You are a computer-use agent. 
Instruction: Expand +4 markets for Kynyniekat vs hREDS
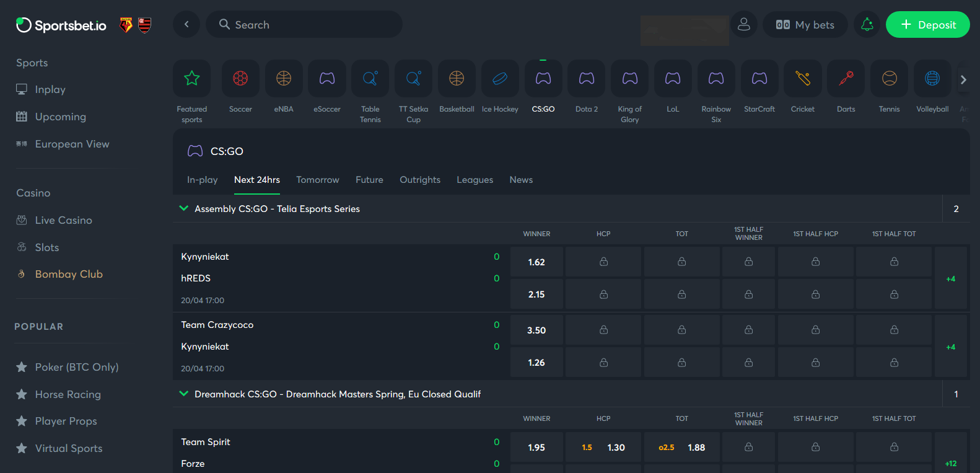[951, 278]
